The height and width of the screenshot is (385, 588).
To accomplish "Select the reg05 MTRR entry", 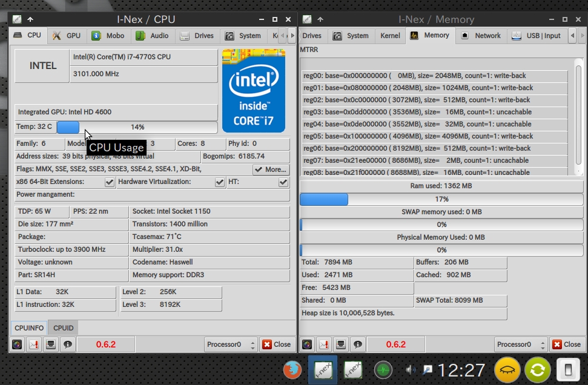I will pos(435,136).
